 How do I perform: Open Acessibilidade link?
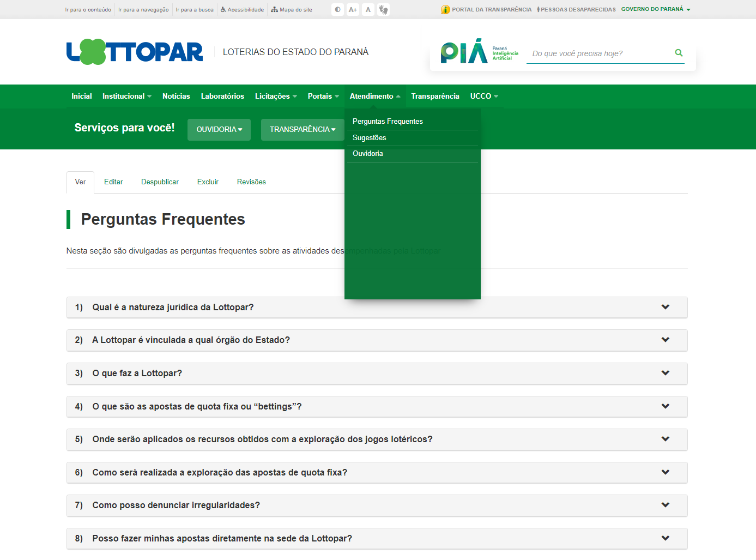coord(242,10)
